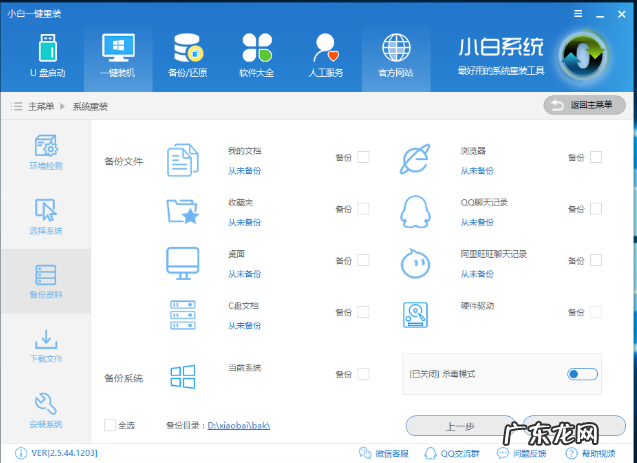This screenshot has height=463, width=637.
Task: Click the 桌面 monitor icon
Action: pos(182,263)
